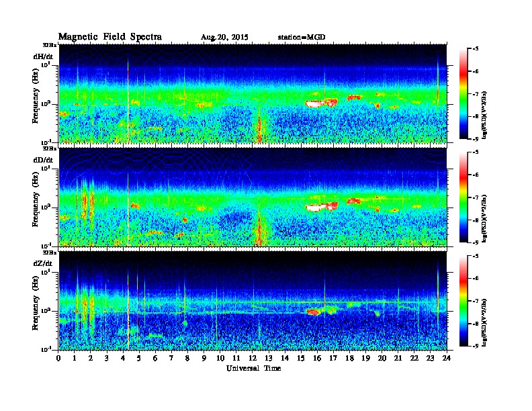The image size is (532, 411).
Task: Click the "9" hour tick label
Action: pyautogui.click(x=204, y=359)
